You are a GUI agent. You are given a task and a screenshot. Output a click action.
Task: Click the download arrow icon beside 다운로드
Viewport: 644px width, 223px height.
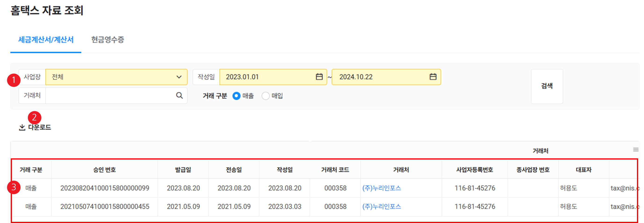[22, 127]
